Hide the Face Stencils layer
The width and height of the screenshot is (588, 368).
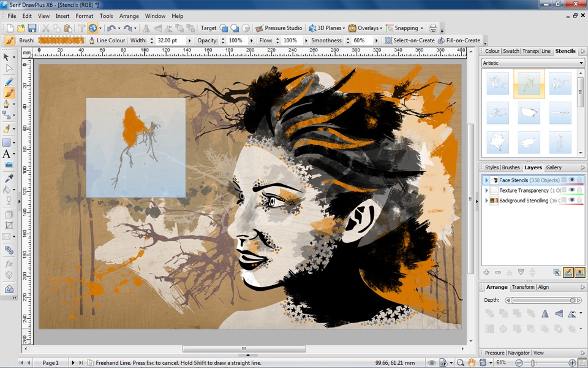pos(571,180)
